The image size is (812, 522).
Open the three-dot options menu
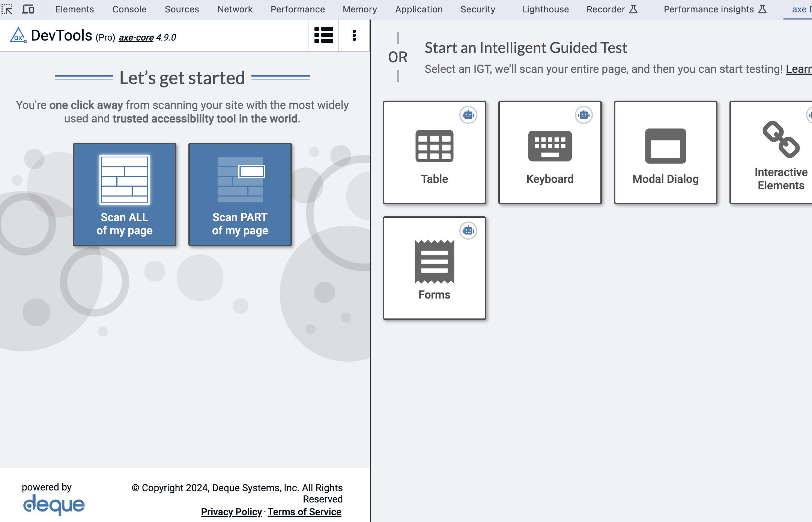(354, 35)
